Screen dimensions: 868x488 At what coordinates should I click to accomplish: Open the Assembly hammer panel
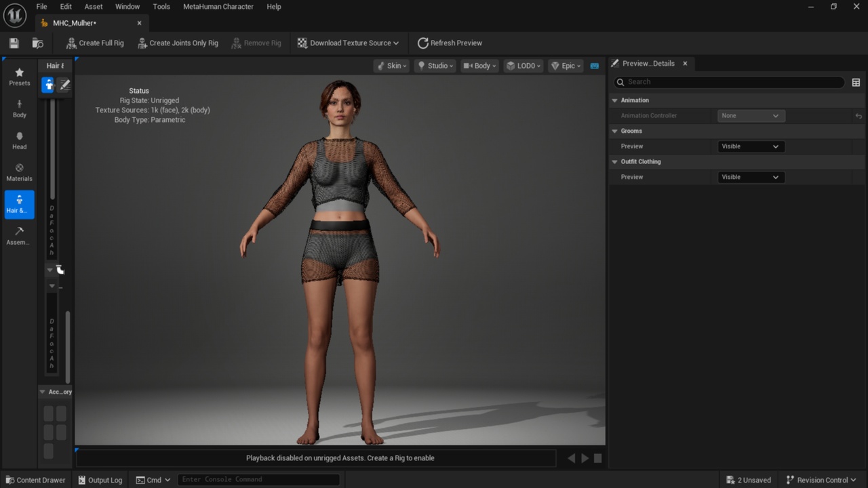tap(19, 236)
